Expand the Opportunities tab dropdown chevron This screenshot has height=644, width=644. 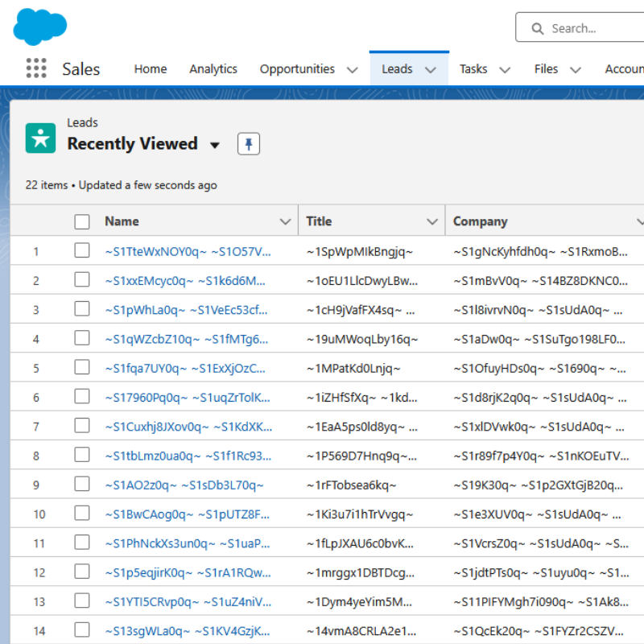353,70
